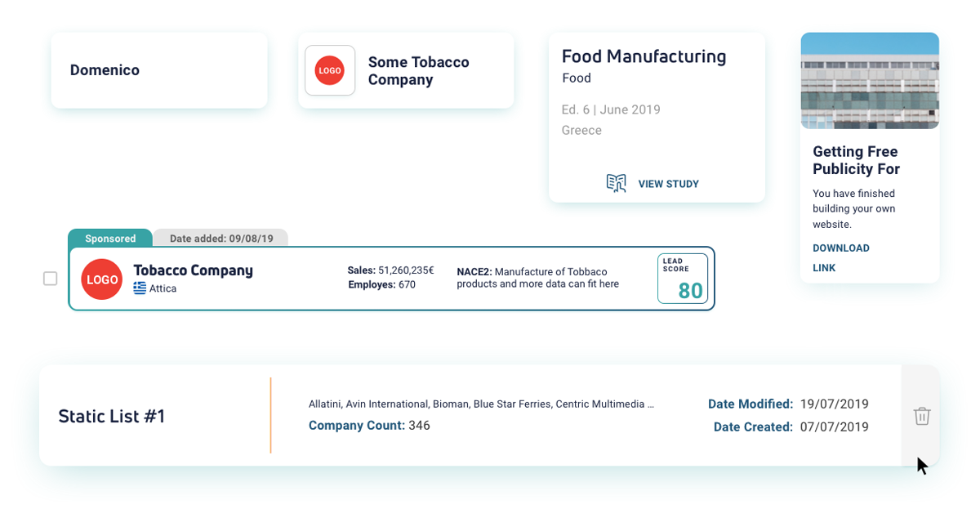Click the Company Count: 346 text
The image size is (980, 509).
368,425
